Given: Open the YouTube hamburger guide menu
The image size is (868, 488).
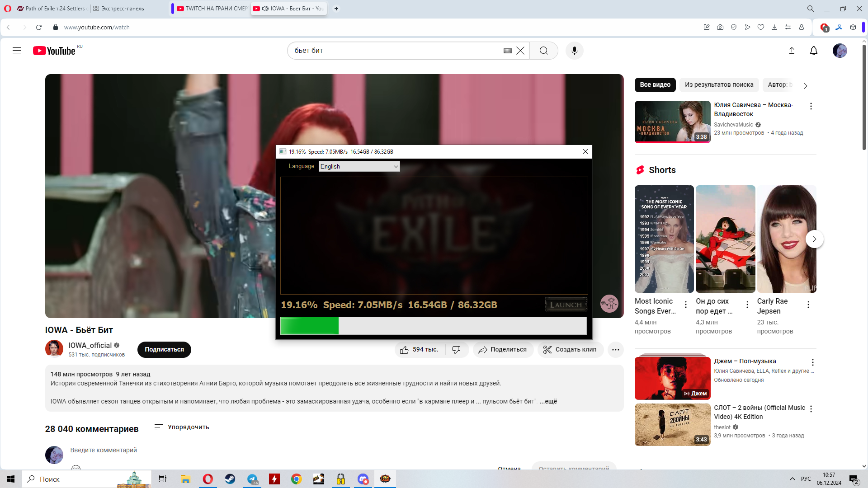Looking at the screenshot, I should (x=17, y=51).
